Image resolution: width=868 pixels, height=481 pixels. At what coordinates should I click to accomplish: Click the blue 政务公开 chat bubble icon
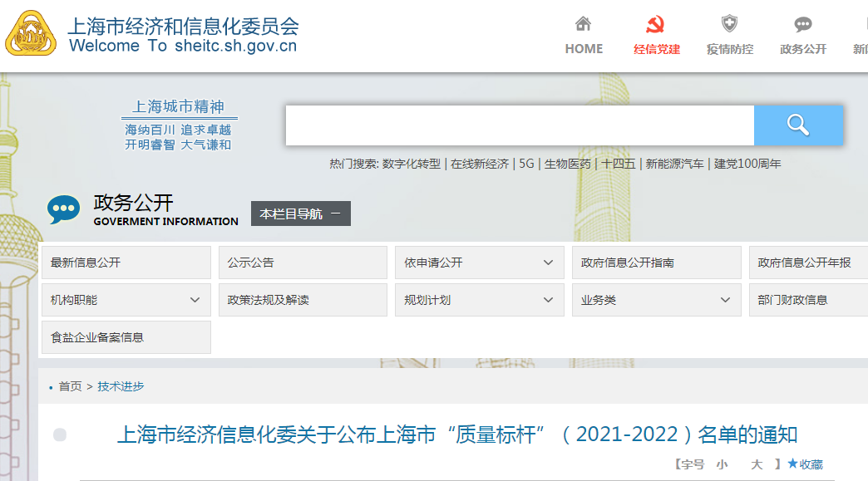(x=63, y=209)
